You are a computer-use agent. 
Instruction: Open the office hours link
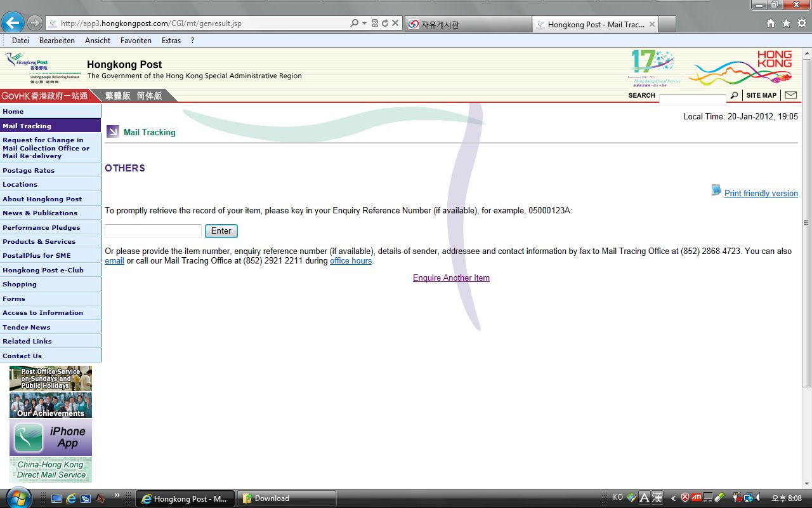click(351, 260)
